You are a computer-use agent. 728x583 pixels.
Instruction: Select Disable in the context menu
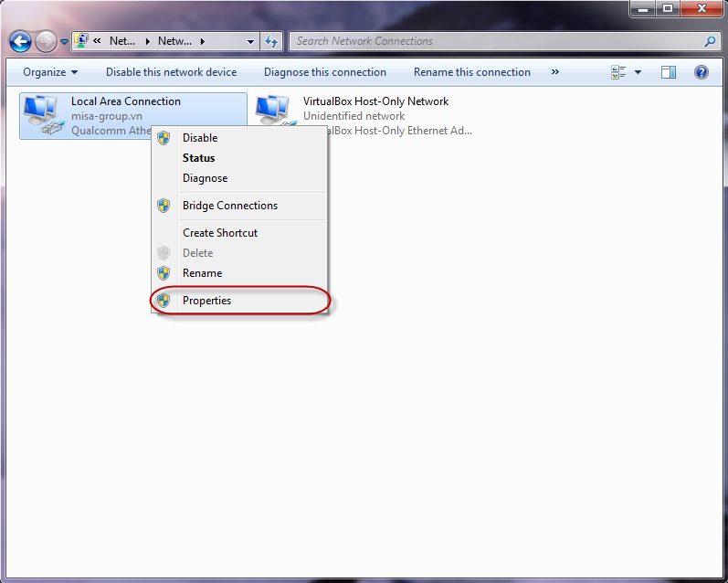[200, 138]
